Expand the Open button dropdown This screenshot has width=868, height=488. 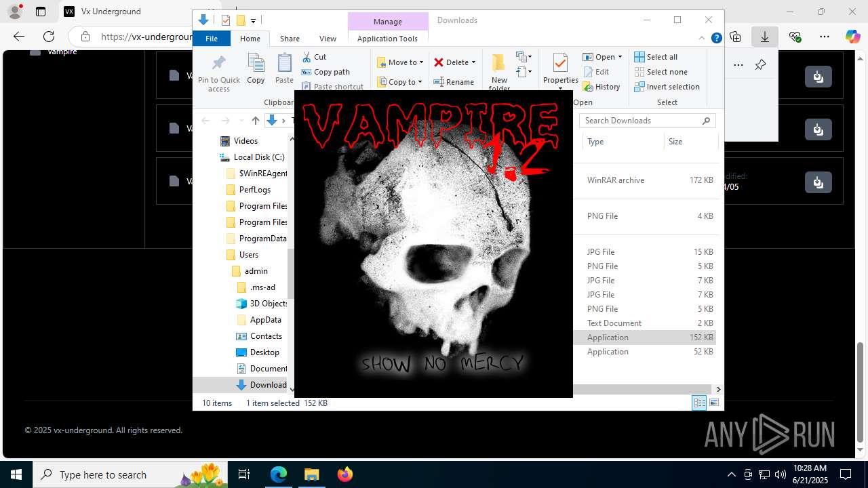tap(620, 57)
